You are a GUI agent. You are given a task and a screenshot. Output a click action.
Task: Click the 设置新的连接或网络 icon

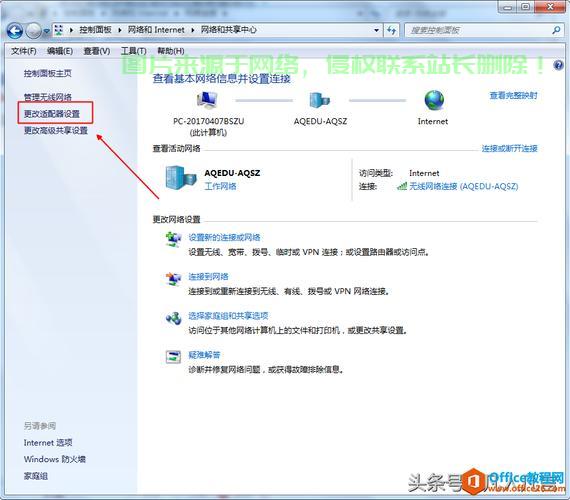pyautogui.click(x=173, y=240)
